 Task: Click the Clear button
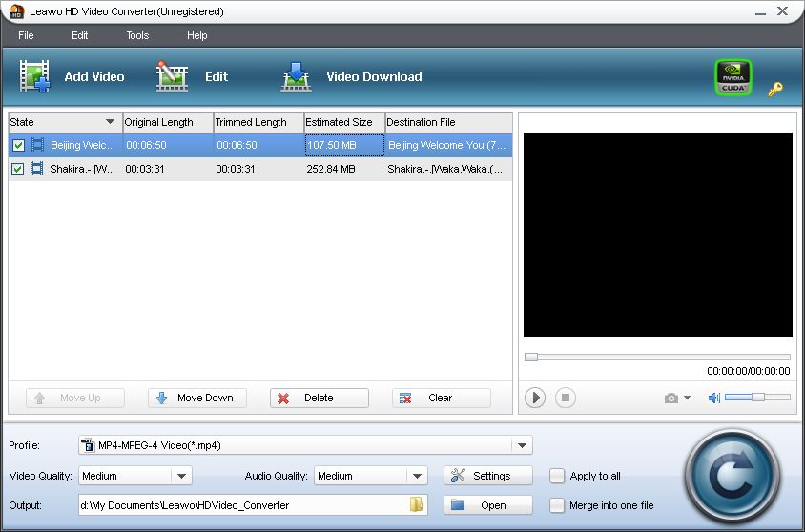(x=442, y=398)
